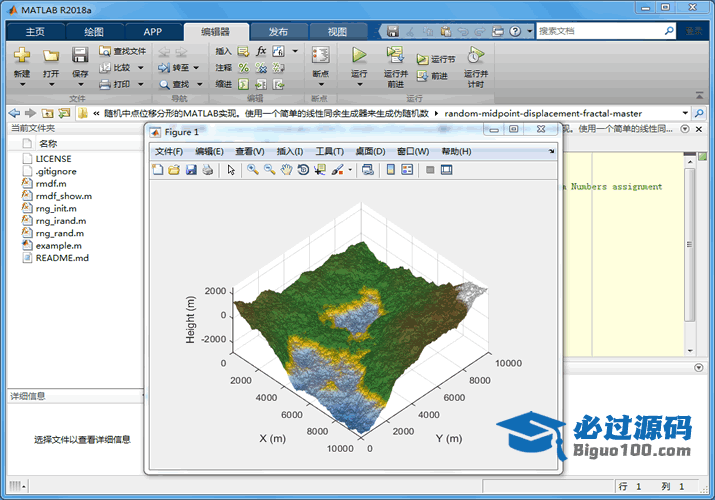Click 比较 (Compare) button in ribbon
This screenshot has height=500, width=715.
[115, 67]
